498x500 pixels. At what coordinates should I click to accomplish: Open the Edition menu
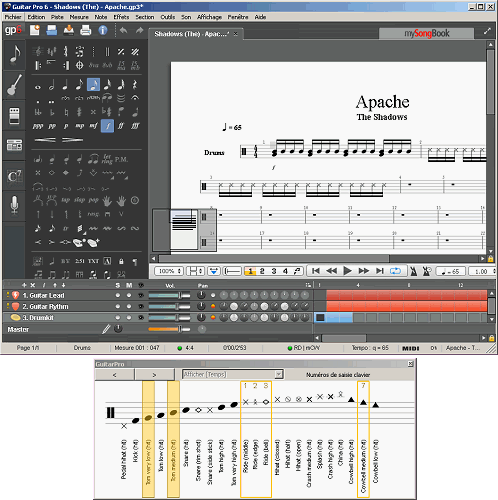point(36,17)
